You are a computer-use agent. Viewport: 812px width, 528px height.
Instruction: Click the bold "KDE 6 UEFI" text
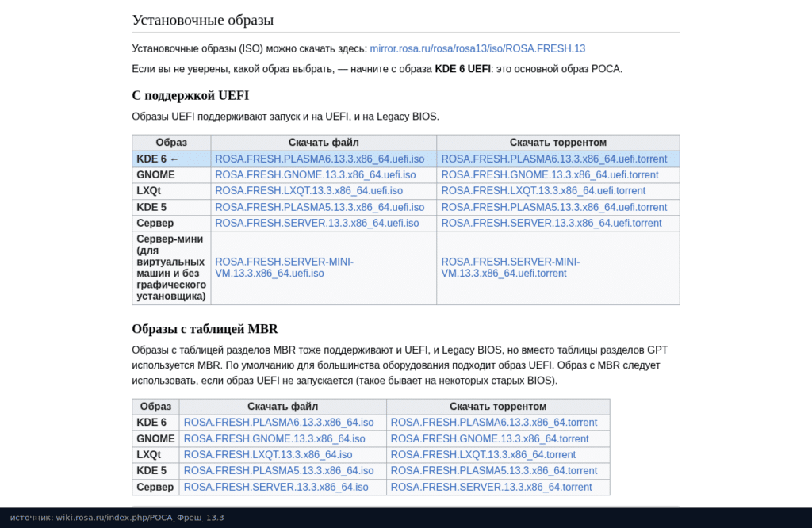[x=462, y=69]
